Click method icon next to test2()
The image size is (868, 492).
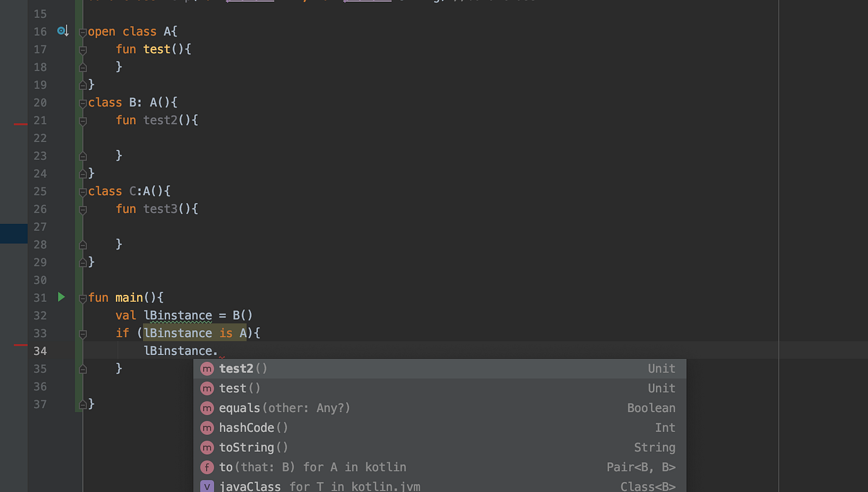207,369
